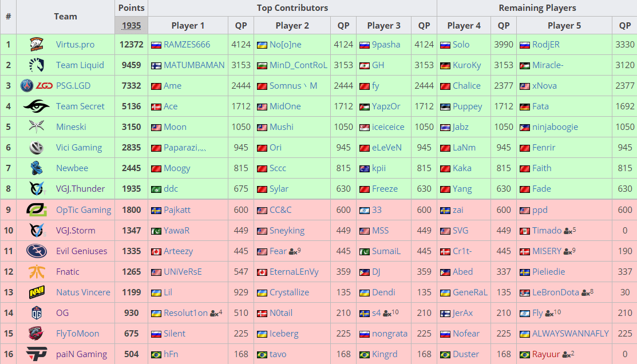Viewport: 637px width, 364px height.
Task: Click the flag icon next to RAMZES666
Action: [156, 45]
